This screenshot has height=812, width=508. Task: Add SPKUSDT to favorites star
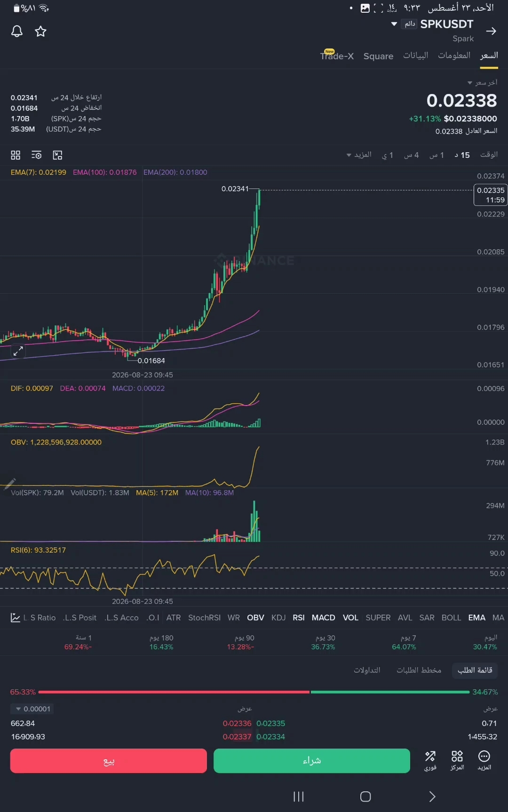pyautogui.click(x=41, y=31)
